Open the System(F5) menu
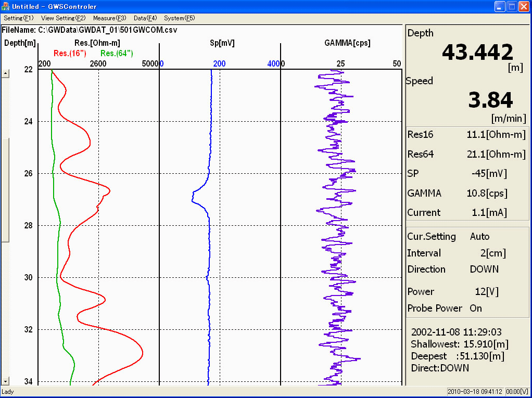Viewport: 532px width, 398px height. 180,18
